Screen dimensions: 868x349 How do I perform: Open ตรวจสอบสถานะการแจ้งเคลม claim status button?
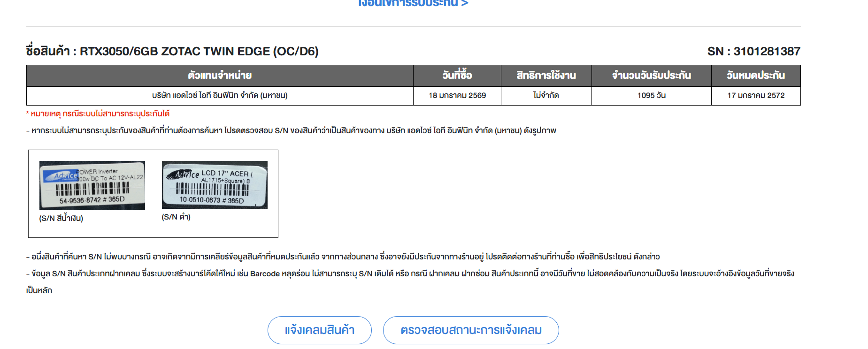pyautogui.click(x=471, y=330)
